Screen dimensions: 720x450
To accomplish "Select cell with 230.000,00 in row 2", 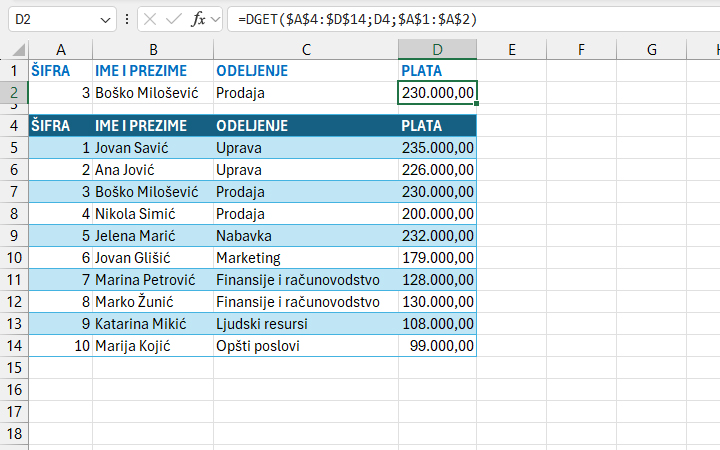I will pos(437,92).
